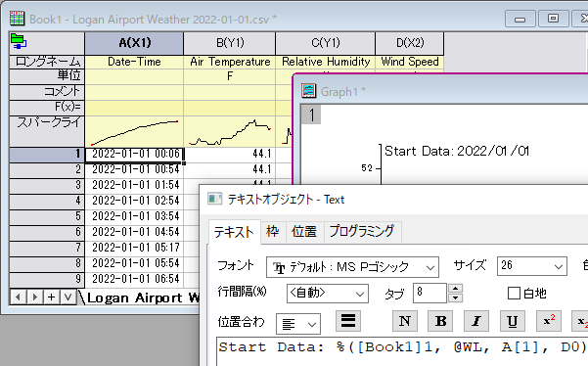Viewport: 588px width, 366px height.
Task: Click the Book1 workbook window icon
Action: [17, 18]
